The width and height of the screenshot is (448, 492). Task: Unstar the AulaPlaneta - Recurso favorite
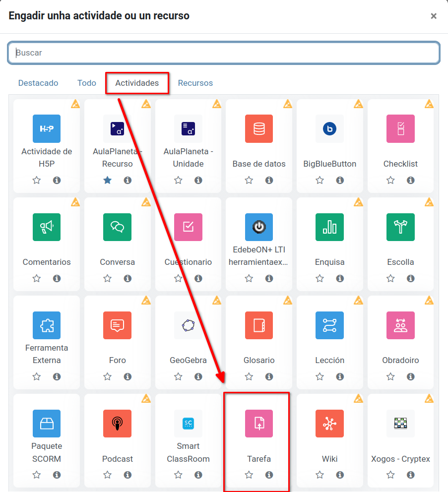[x=107, y=181]
